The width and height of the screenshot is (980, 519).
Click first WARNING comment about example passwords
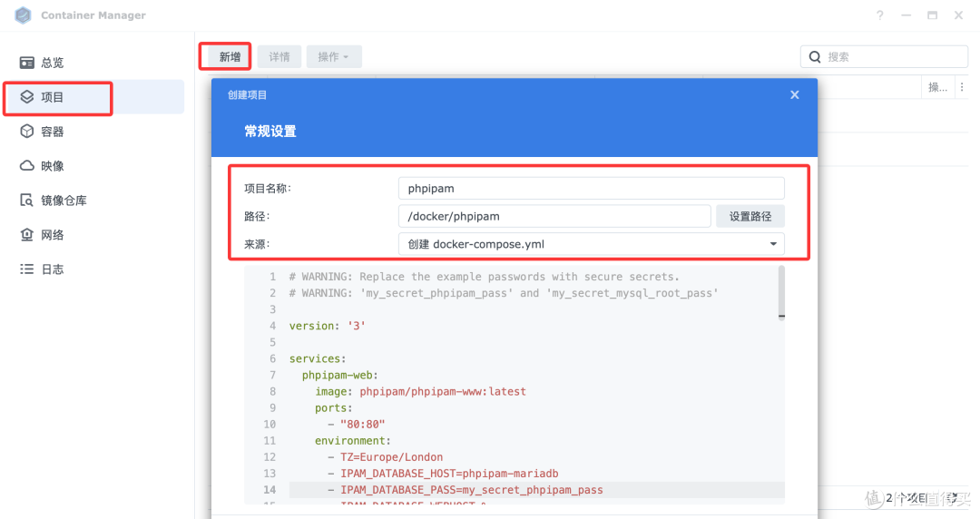pos(484,277)
